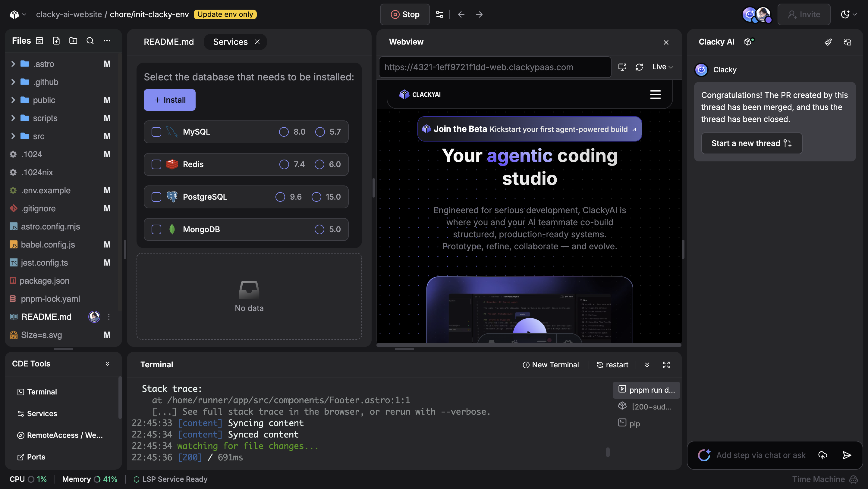The image size is (868, 489).
Task: Click the clear chat brush icon
Action: [828, 42]
